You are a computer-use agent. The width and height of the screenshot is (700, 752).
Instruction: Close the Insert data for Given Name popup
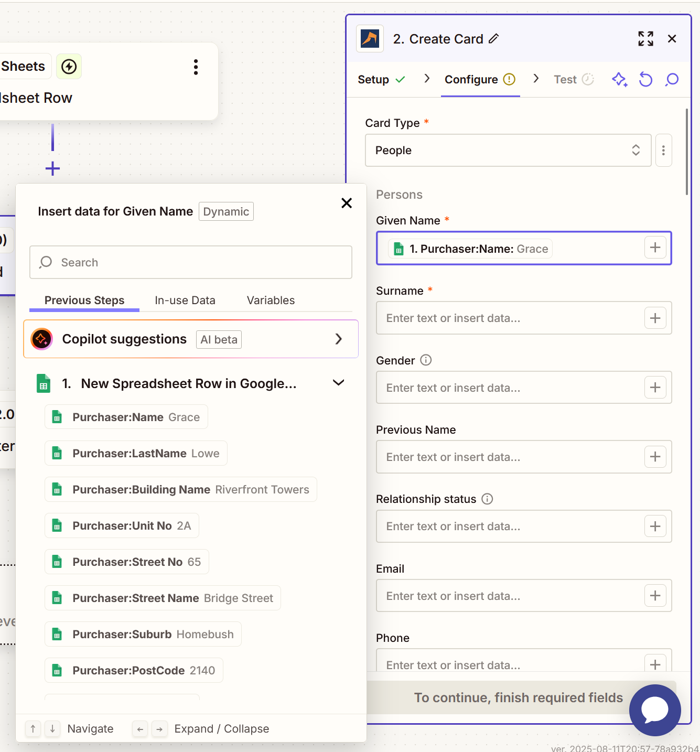346,203
